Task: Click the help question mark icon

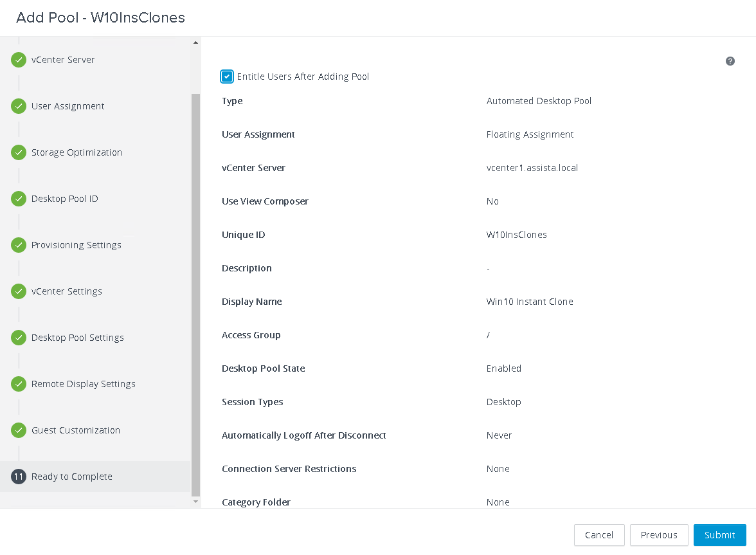Action: 730,61
